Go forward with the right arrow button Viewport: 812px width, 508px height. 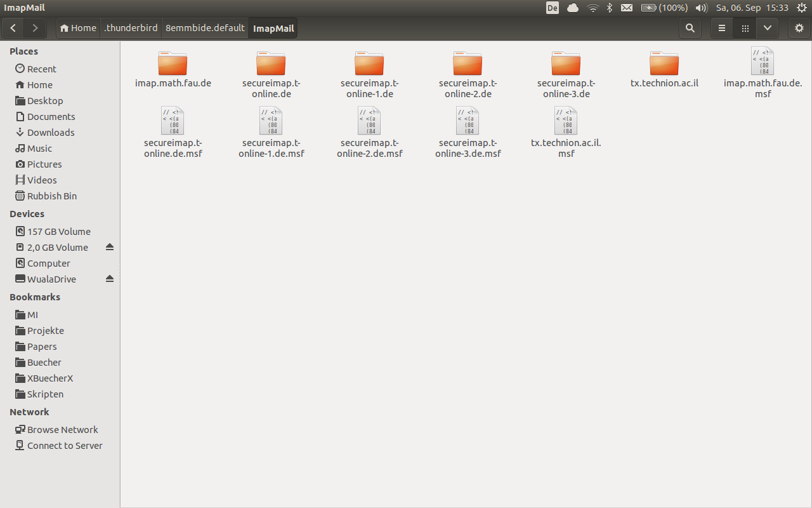[35, 28]
